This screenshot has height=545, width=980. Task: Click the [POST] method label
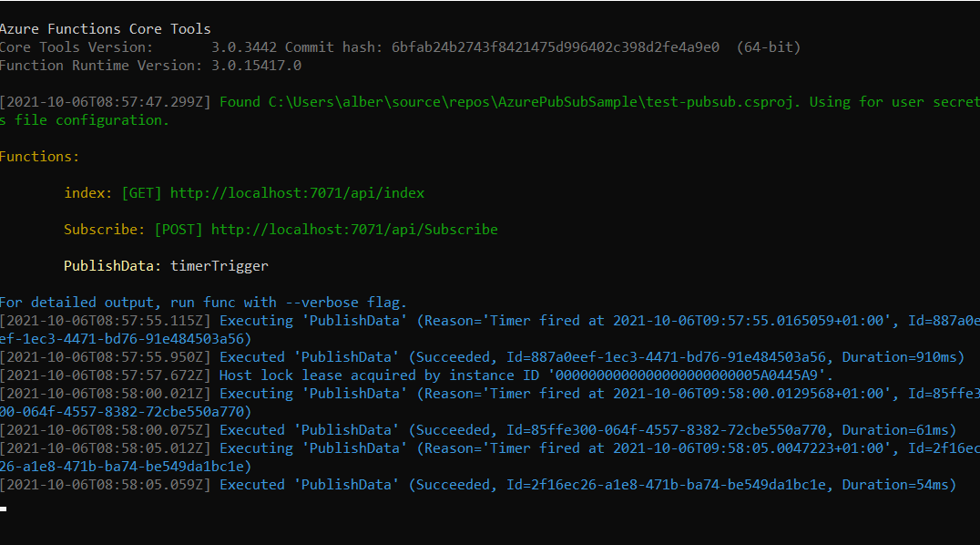pos(179,230)
